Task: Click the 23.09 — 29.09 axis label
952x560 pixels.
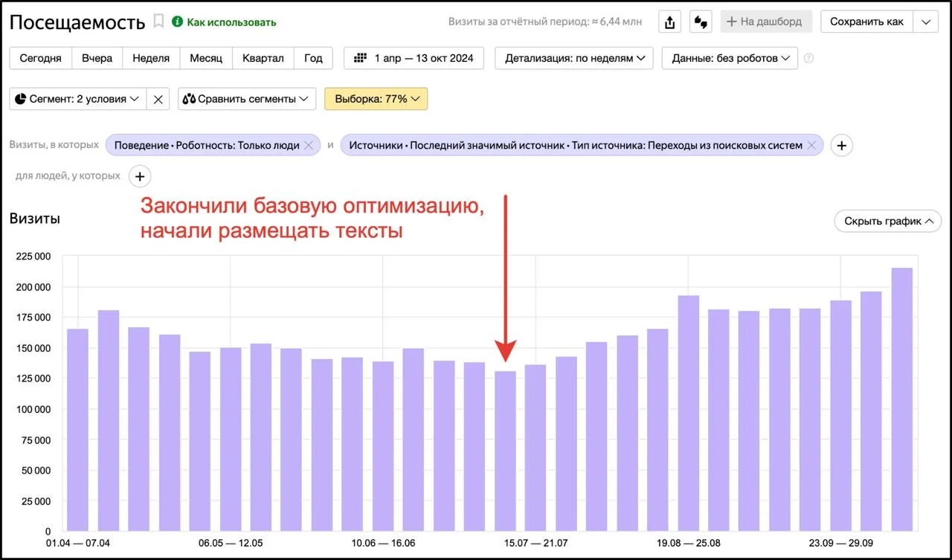Action: click(840, 543)
